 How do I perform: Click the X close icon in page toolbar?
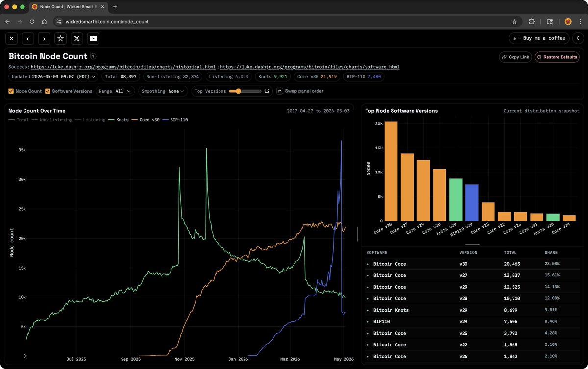tap(12, 38)
